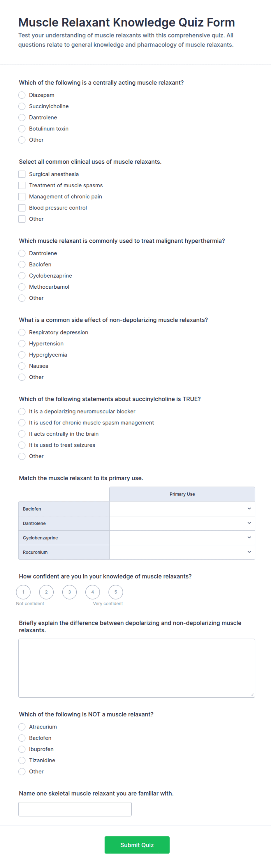Select Respiratory depression radio button
Screen dimensions: 271x868
pos(22,333)
